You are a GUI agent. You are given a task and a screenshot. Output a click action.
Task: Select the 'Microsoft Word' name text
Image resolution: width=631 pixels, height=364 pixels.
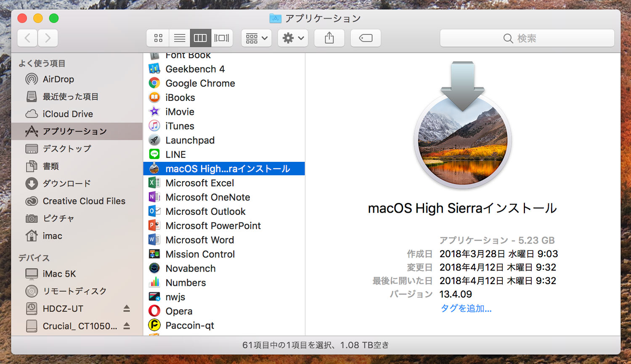tap(200, 240)
